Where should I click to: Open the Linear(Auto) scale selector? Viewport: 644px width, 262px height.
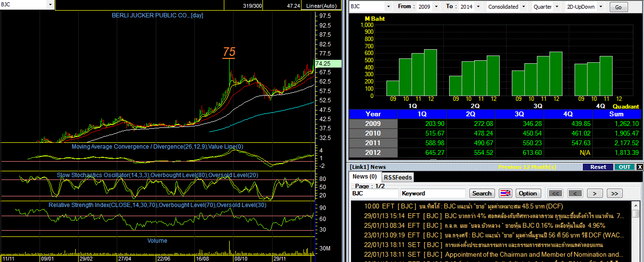pyautogui.click(x=322, y=6)
